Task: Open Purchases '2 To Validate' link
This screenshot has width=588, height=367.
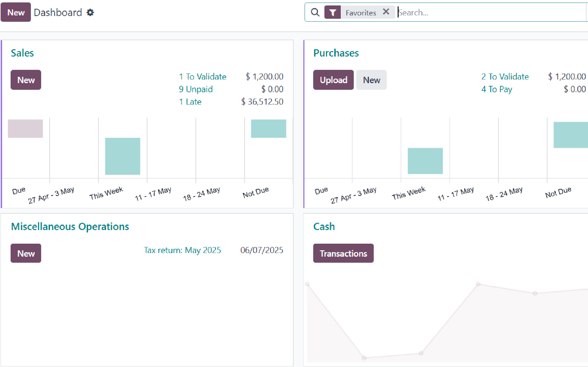Action: tap(505, 76)
